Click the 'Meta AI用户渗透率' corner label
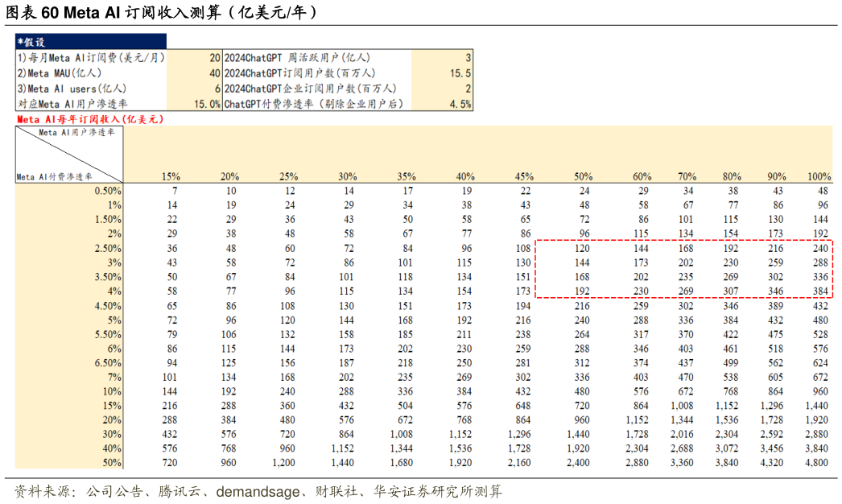 click(x=76, y=132)
